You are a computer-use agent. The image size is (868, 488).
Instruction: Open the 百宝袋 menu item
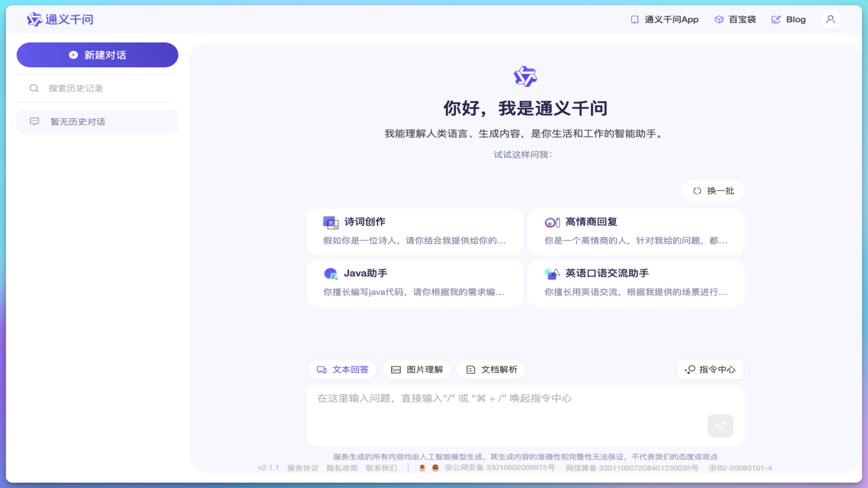click(x=735, y=19)
